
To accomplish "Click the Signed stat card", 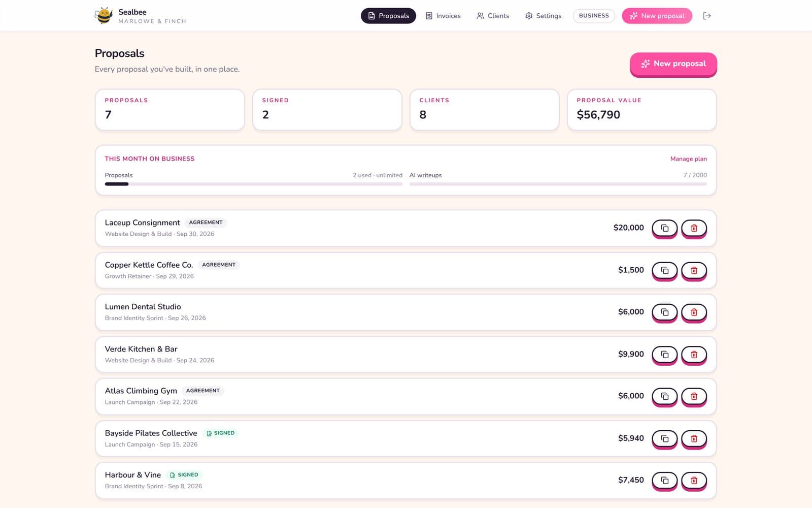I will (327, 110).
